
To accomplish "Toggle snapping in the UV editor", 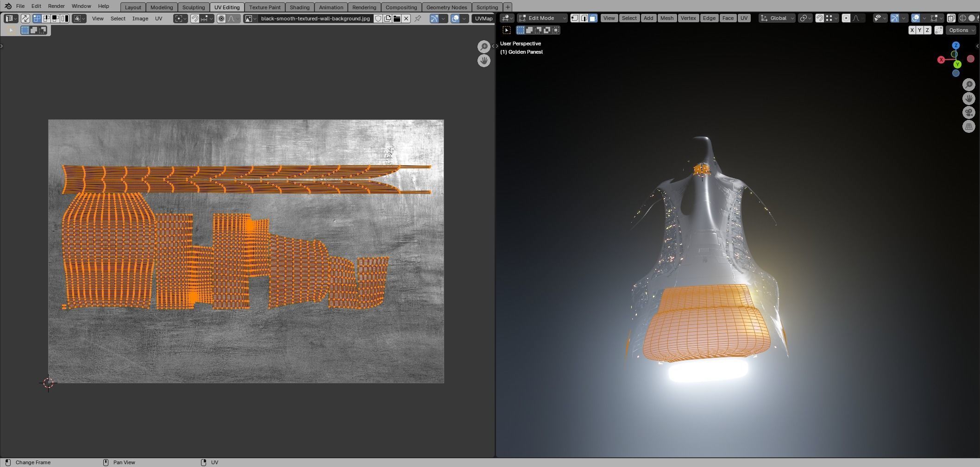I will click(195, 19).
